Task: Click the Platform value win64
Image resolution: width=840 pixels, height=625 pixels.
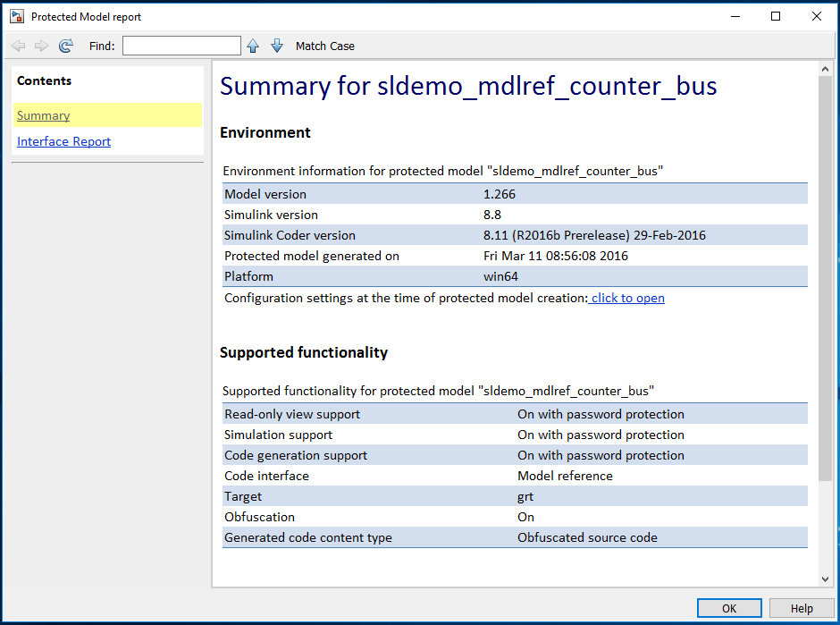Action: (500, 276)
